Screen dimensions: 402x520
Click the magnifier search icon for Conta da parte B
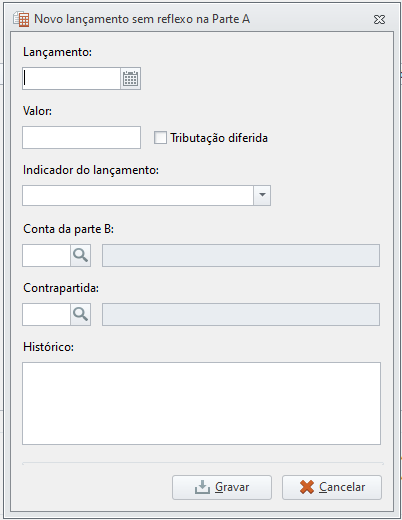80,255
